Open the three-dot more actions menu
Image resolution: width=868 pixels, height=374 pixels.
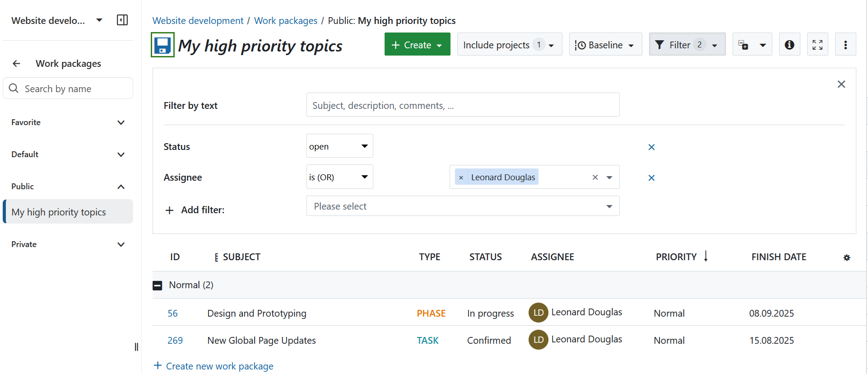[x=845, y=45]
